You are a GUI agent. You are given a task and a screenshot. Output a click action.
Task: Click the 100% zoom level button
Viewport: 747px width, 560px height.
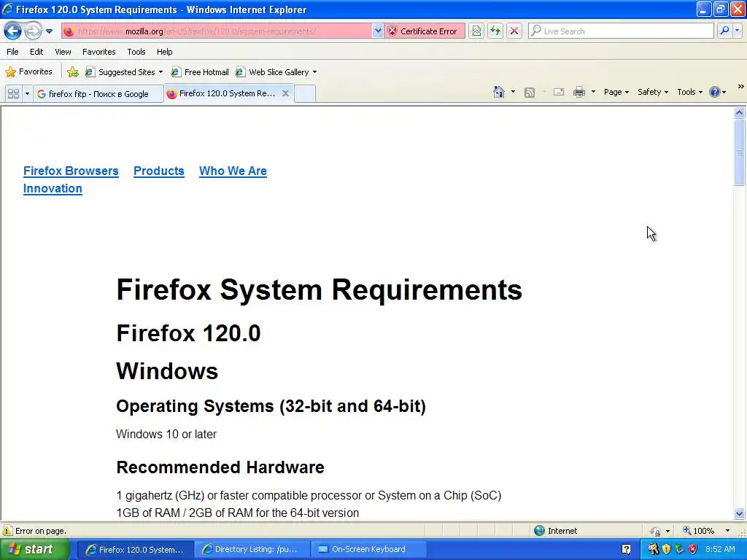(698, 531)
